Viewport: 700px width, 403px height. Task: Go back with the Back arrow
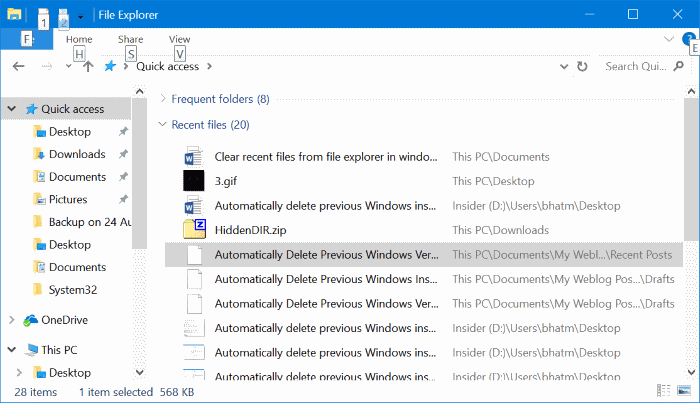pyautogui.click(x=18, y=66)
